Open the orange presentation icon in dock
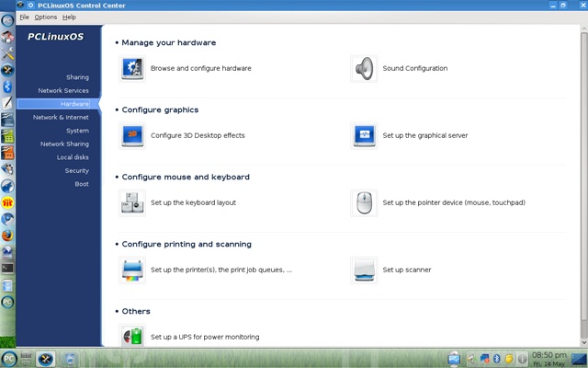The height and width of the screenshot is (368, 588). 7,153
